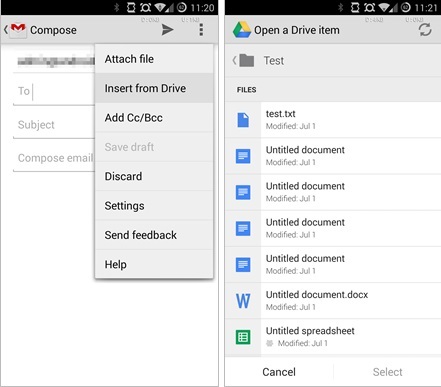The width and height of the screenshot is (441, 387).
Task: Choose Attach file from the menu
Action: click(x=154, y=59)
